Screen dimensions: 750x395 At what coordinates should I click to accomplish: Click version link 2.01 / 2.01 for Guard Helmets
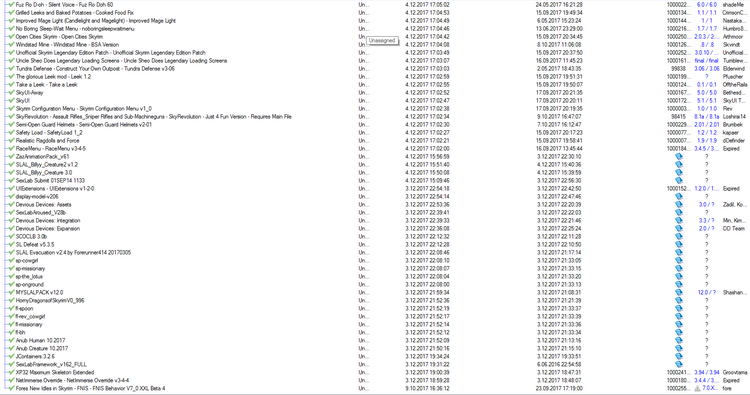[x=706, y=125]
